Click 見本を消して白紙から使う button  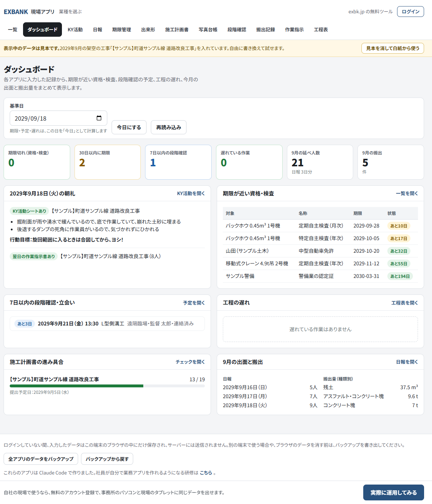pos(393,48)
